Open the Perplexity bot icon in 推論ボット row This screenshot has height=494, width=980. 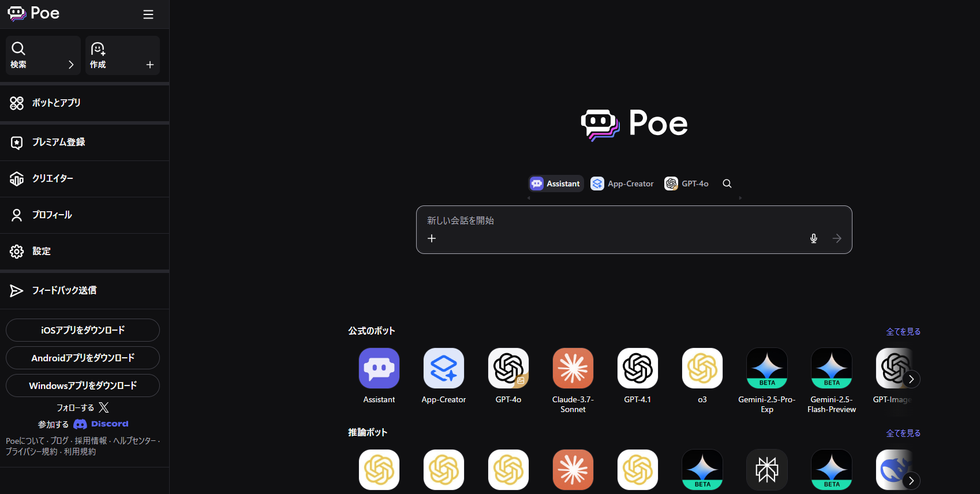coord(767,470)
